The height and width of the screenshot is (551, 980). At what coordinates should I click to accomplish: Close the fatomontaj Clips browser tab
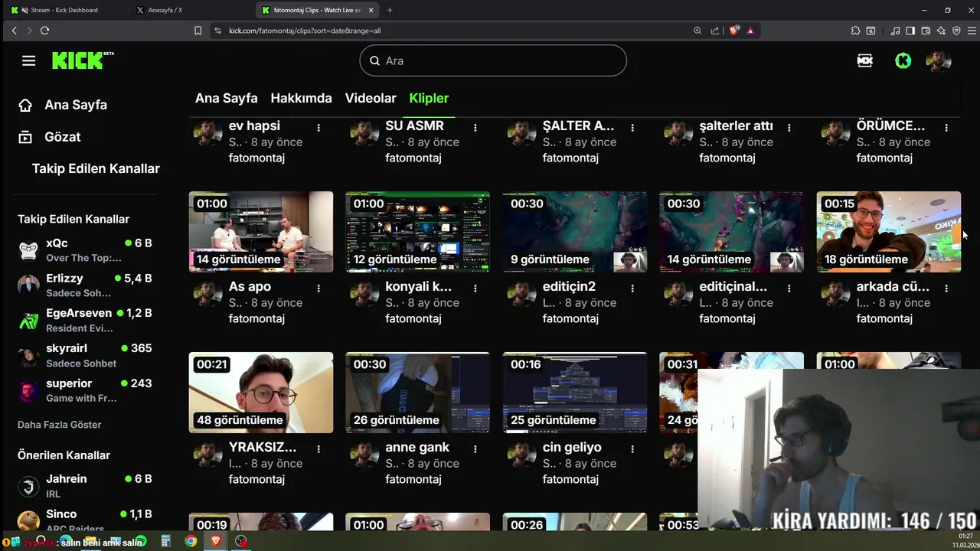[x=371, y=10]
